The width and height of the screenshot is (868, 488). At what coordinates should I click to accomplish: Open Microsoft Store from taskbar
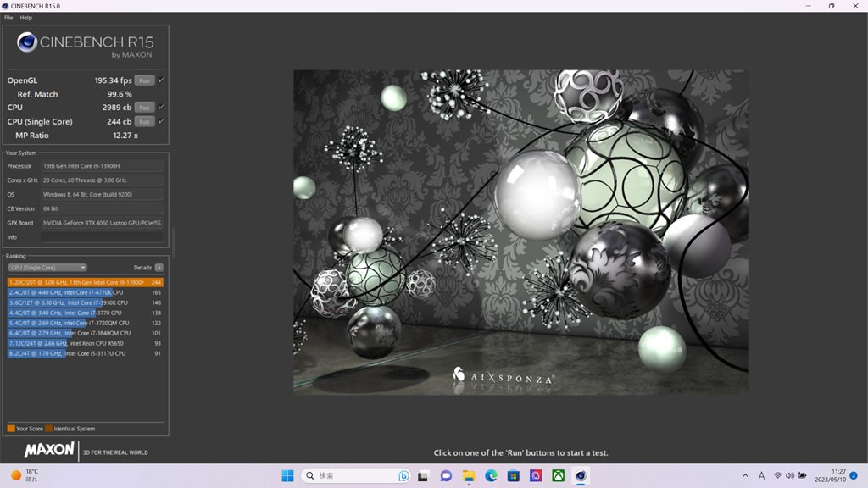(513, 476)
